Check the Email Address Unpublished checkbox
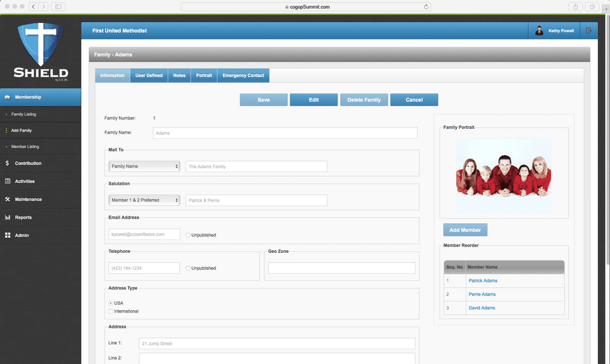The width and height of the screenshot is (610, 364). pos(188,235)
